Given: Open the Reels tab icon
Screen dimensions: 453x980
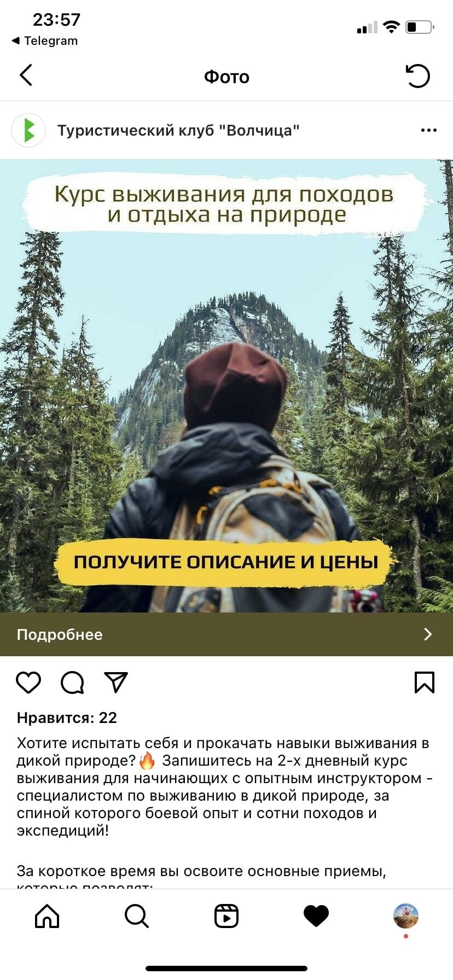Looking at the screenshot, I should (x=226, y=916).
